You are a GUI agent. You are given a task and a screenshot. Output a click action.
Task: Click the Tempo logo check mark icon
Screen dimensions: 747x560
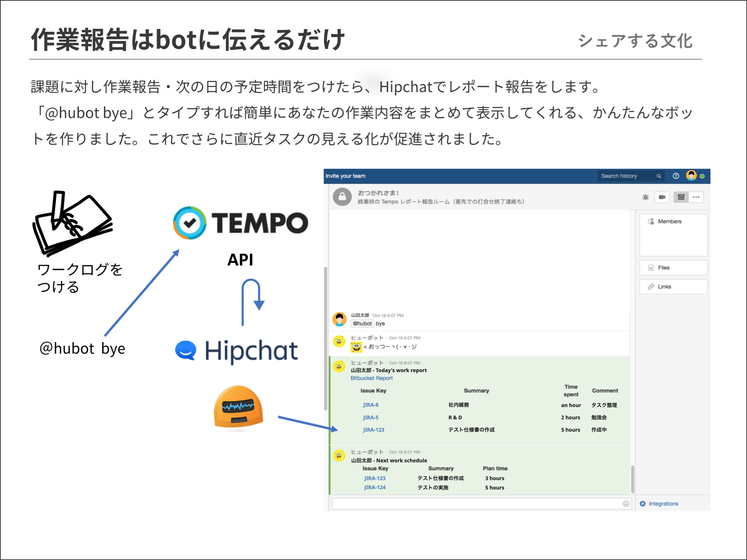click(x=190, y=223)
